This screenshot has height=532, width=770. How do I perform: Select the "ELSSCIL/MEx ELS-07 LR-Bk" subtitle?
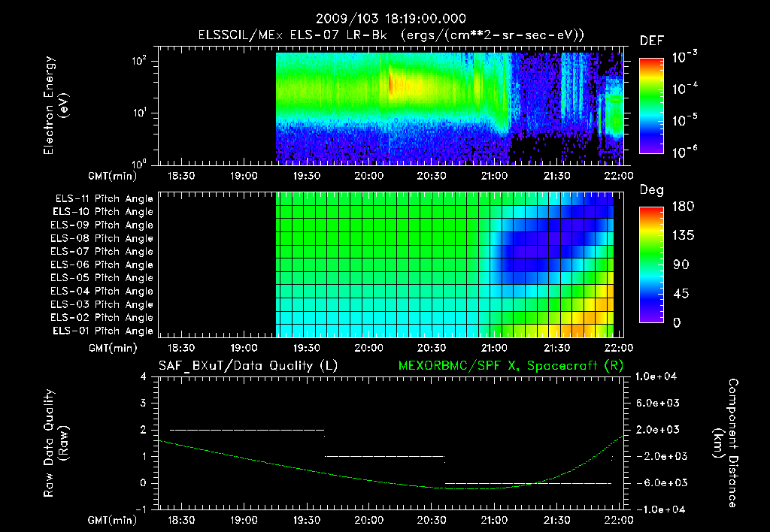(x=293, y=35)
